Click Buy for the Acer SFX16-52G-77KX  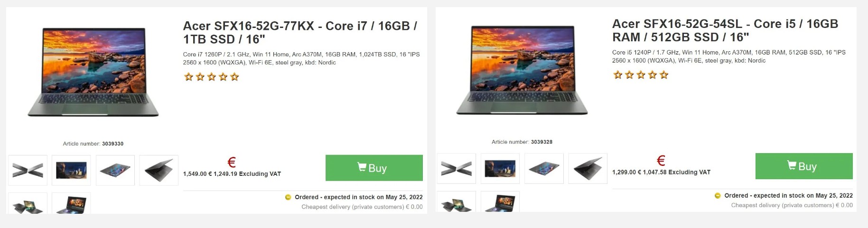(x=374, y=168)
